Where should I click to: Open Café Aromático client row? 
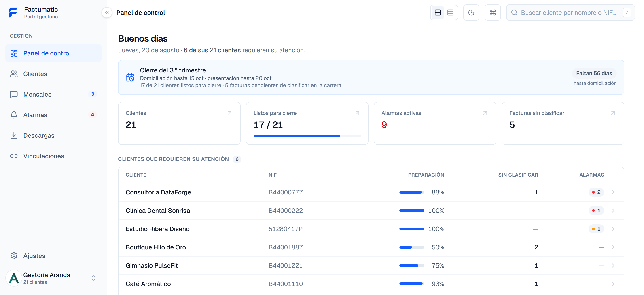pos(371,284)
